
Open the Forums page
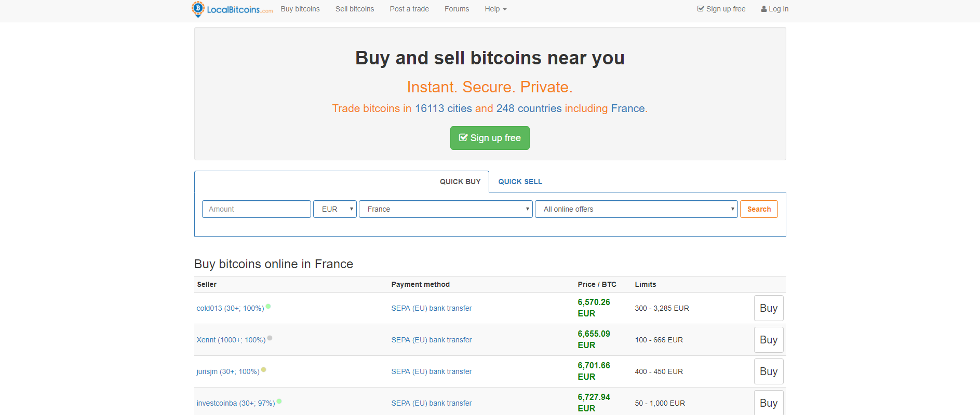tap(457, 9)
